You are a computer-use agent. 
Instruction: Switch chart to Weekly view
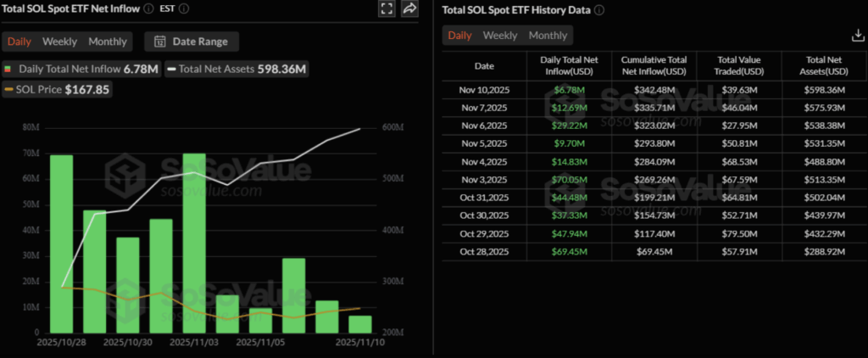(x=59, y=42)
